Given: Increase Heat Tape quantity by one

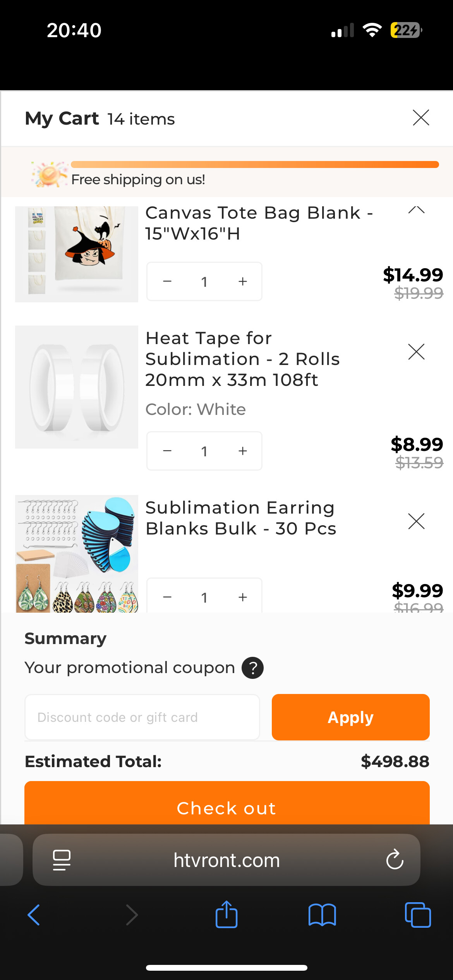Looking at the screenshot, I should pos(242,451).
